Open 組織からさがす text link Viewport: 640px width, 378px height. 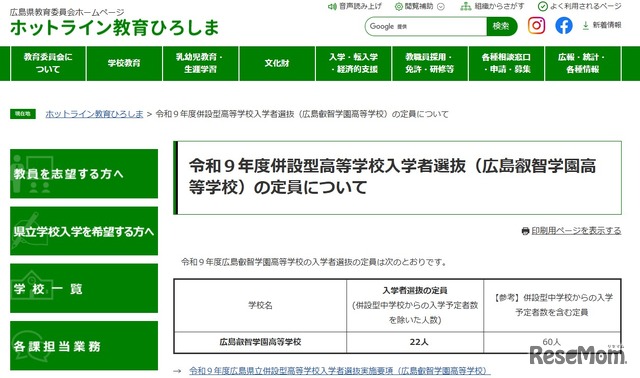point(499,7)
